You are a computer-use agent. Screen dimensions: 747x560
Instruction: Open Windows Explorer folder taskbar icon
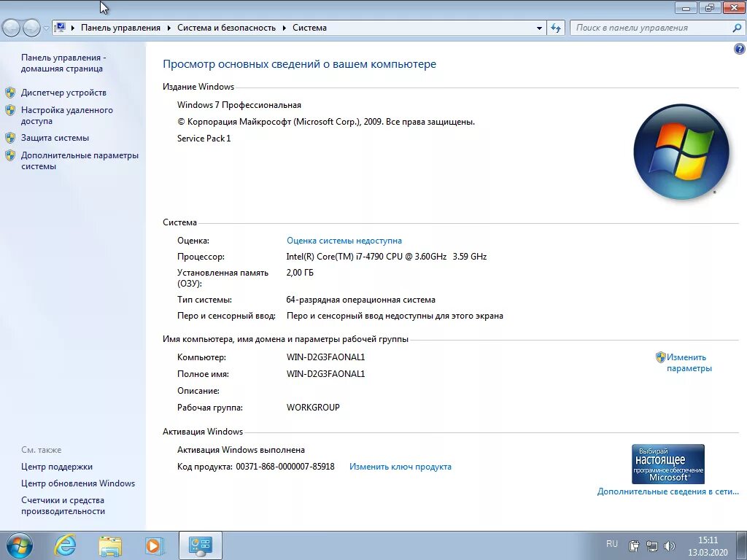110,545
